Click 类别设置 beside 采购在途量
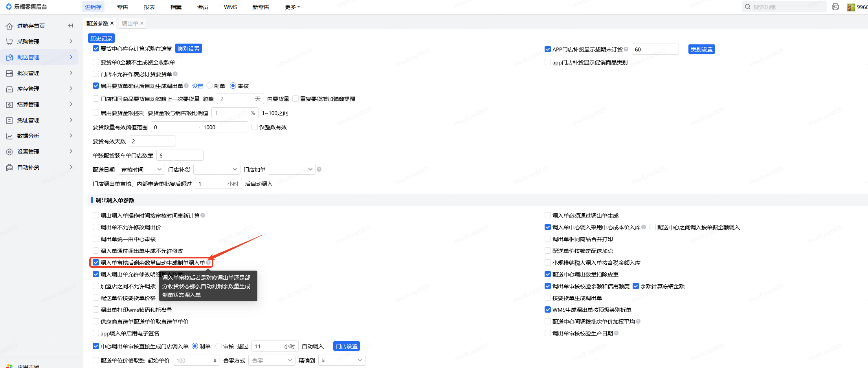868x368 pixels. (x=189, y=49)
